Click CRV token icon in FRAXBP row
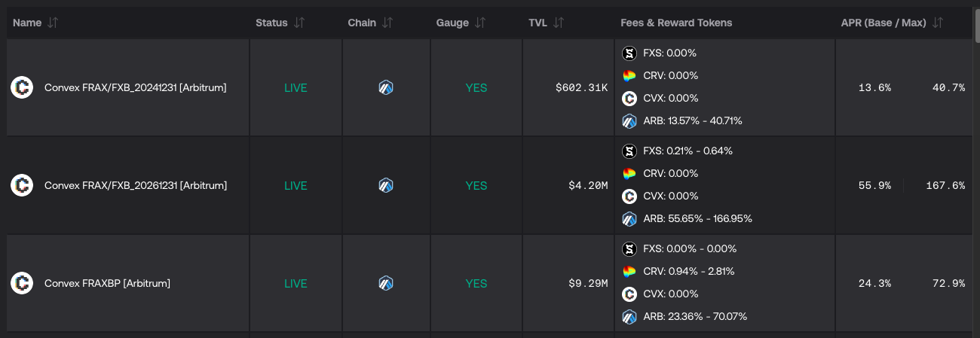Image resolution: width=980 pixels, height=338 pixels. pos(629,271)
